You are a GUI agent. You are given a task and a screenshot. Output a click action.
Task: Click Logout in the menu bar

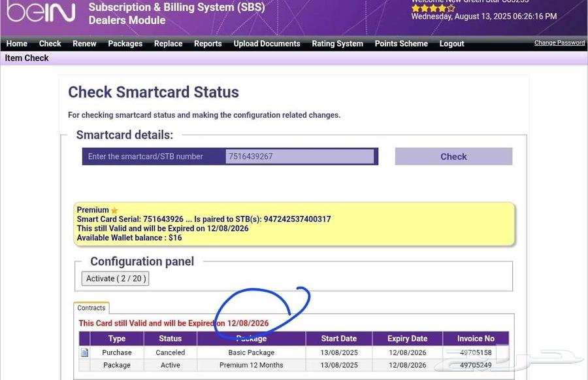click(451, 44)
